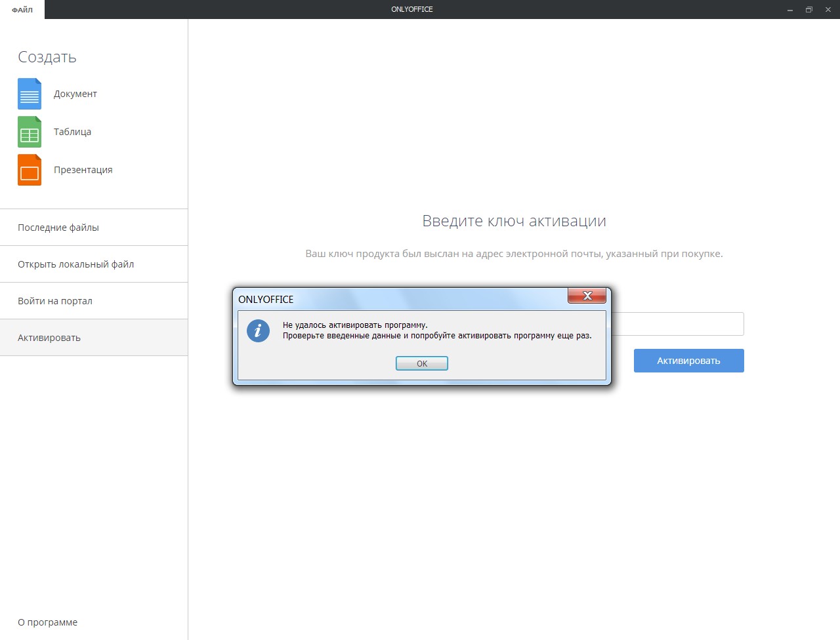Open the ФАЙЛ tab
Screen dimensions: 840x640
coord(22,10)
